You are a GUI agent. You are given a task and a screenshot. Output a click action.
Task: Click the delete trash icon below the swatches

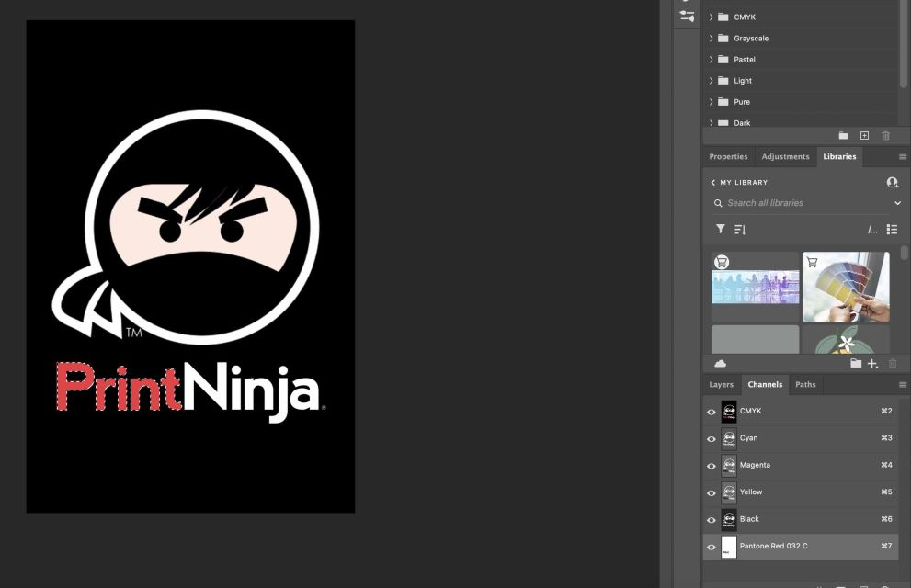click(885, 135)
